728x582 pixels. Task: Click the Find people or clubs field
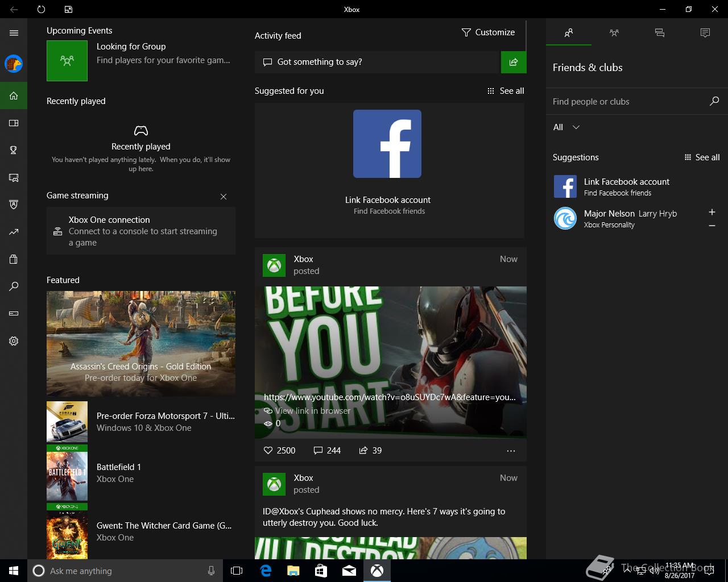pyautogui.click(x=629, y=102)
